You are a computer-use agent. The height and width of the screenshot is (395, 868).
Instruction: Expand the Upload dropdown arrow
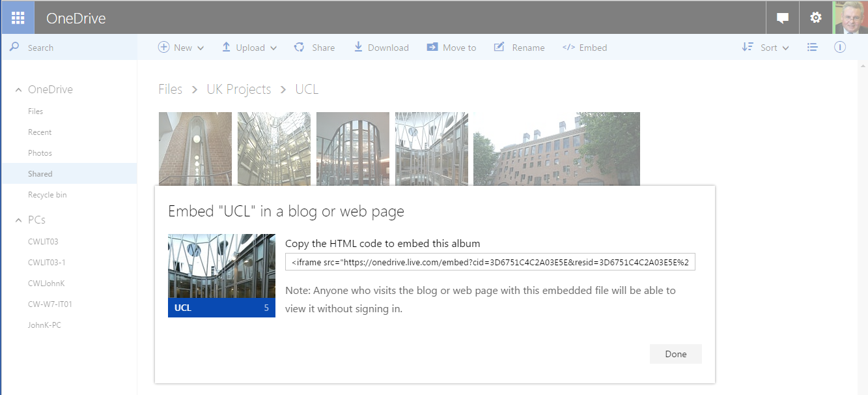click(x=273, y=48)
